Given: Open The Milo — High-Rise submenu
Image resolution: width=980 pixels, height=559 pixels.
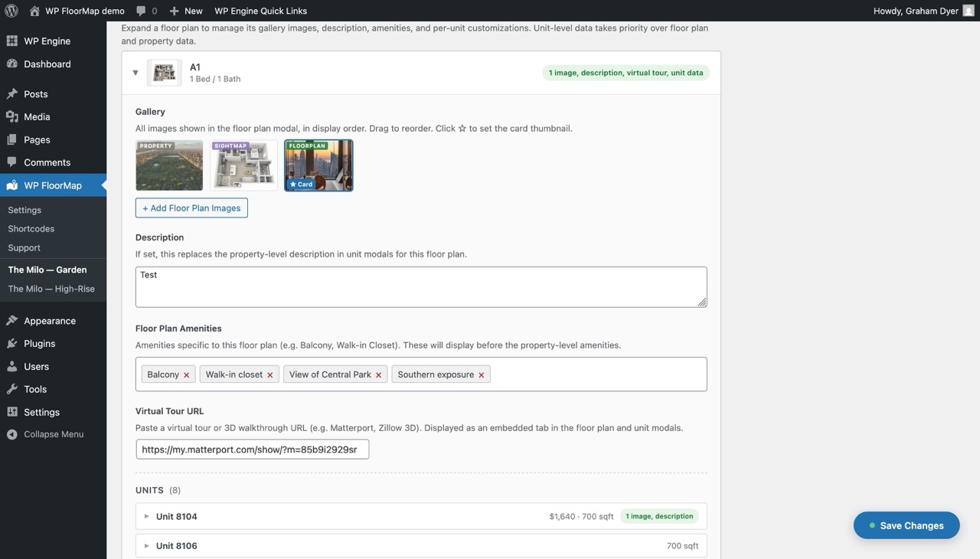Looking at the screenshot, I should 51,289.
